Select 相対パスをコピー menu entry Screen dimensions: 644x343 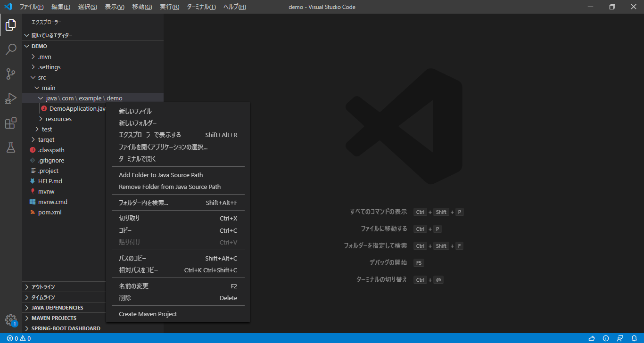pyautogui.click(x=178, y=270)
